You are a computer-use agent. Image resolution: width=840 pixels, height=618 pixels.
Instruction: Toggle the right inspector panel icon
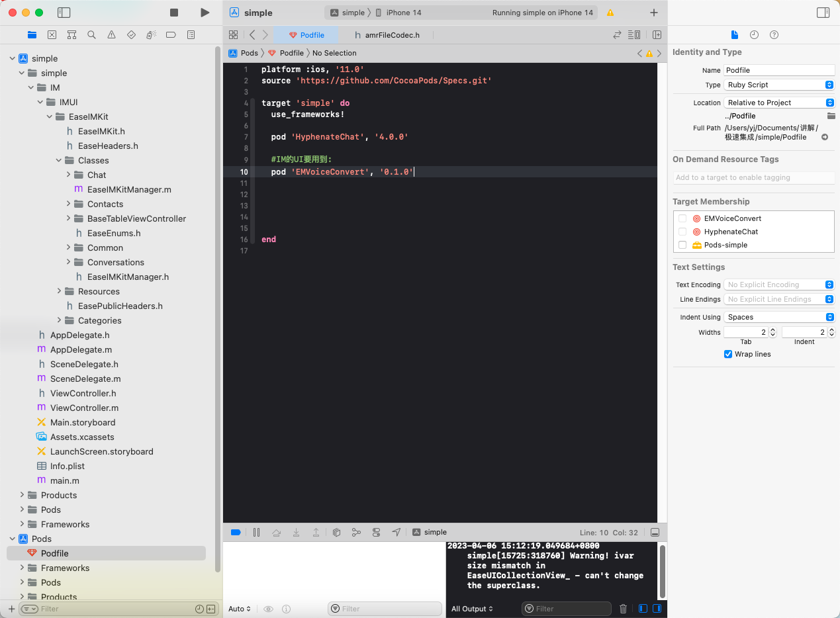point(823,13)
